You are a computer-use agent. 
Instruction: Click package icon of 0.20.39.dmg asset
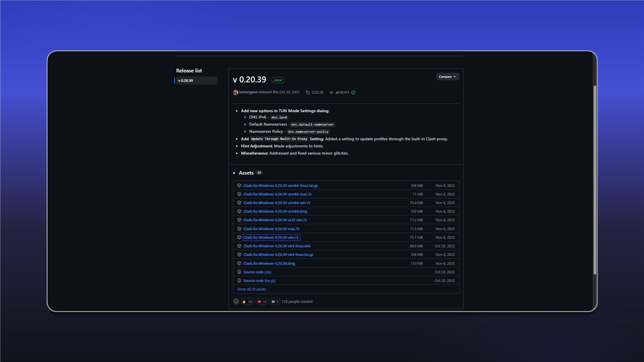coord(239,263)
